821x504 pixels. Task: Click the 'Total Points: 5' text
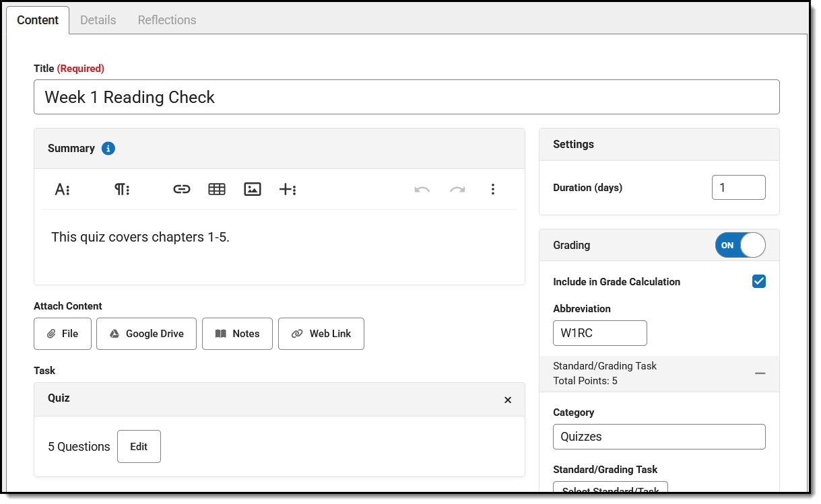coord(585,381)
